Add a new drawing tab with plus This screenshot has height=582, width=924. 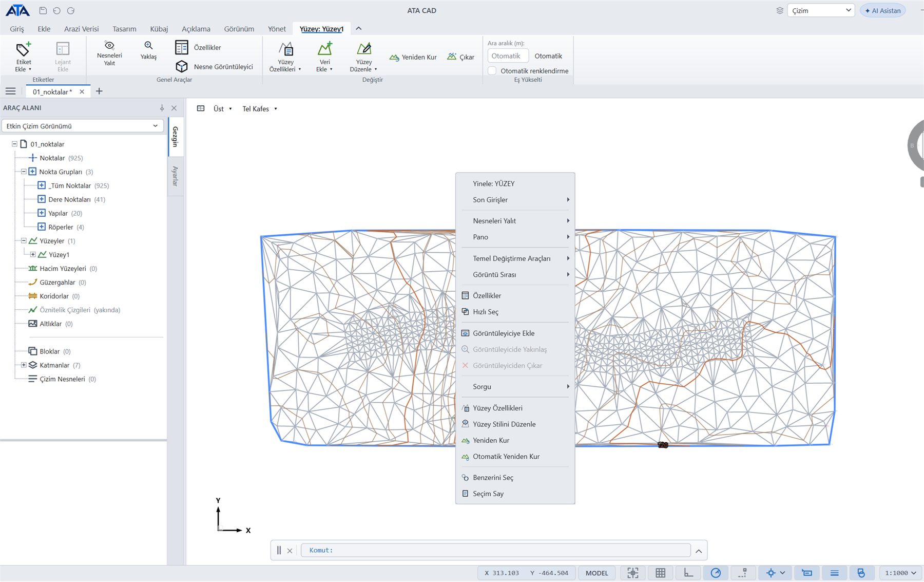pyautogui.click(x=99, y=91)
